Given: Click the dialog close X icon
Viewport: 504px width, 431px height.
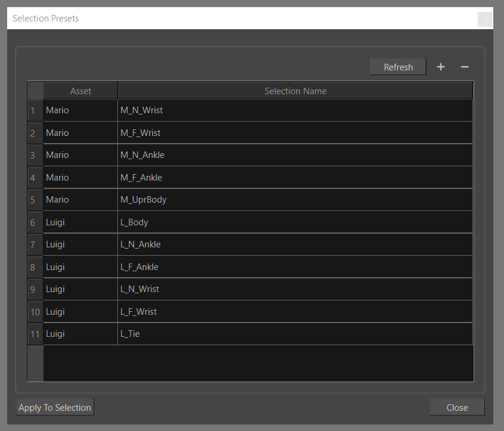Looking at the screenshot, I should coord(485,19).
